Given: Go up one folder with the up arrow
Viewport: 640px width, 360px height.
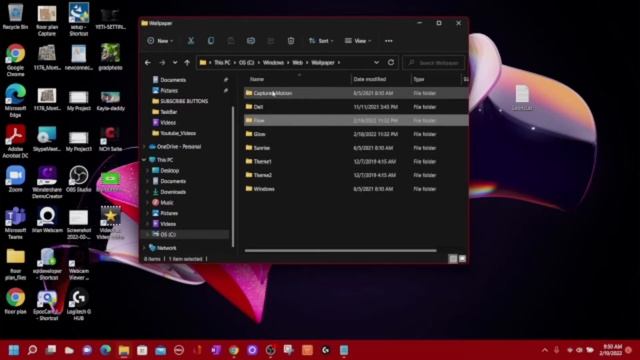Looking at the screenshot, I should 187,62.
